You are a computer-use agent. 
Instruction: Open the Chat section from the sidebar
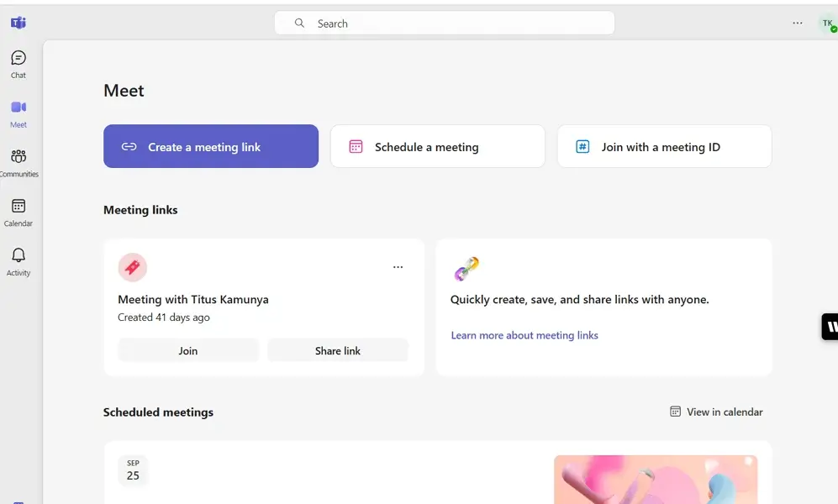click(x=18, y=63)
